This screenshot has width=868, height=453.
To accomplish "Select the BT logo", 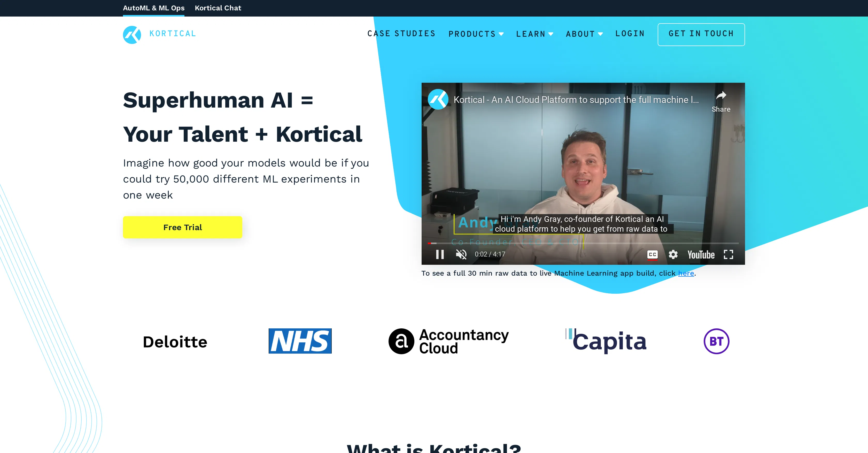I will (x=716, y=341).
